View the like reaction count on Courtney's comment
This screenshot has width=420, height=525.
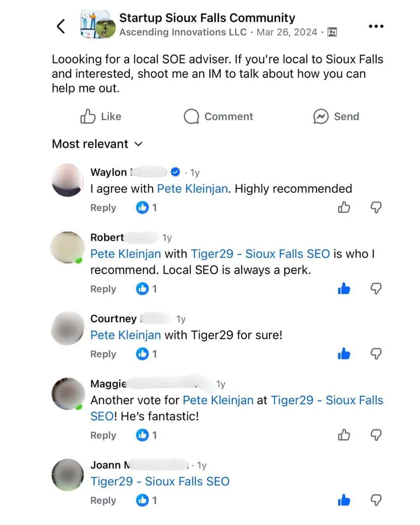pyautogui.click(x=147, y=354)
